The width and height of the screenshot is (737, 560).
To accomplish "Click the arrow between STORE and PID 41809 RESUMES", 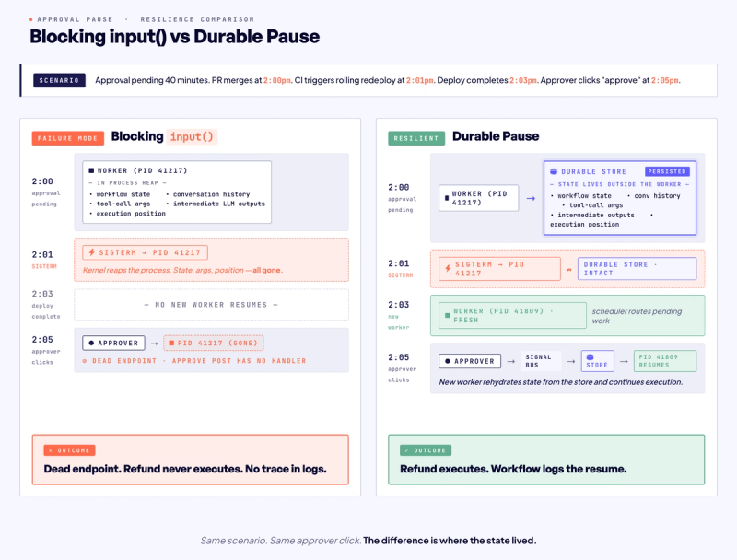I will 624,361.
